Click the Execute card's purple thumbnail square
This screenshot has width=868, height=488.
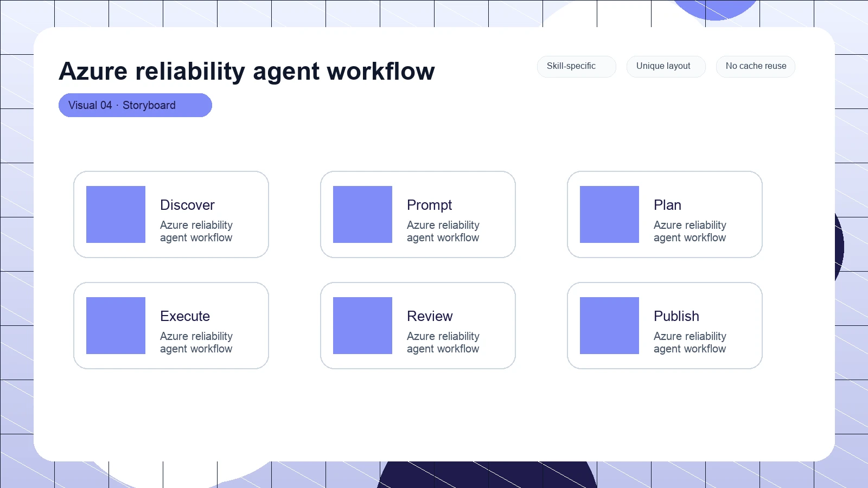[116, 325]
